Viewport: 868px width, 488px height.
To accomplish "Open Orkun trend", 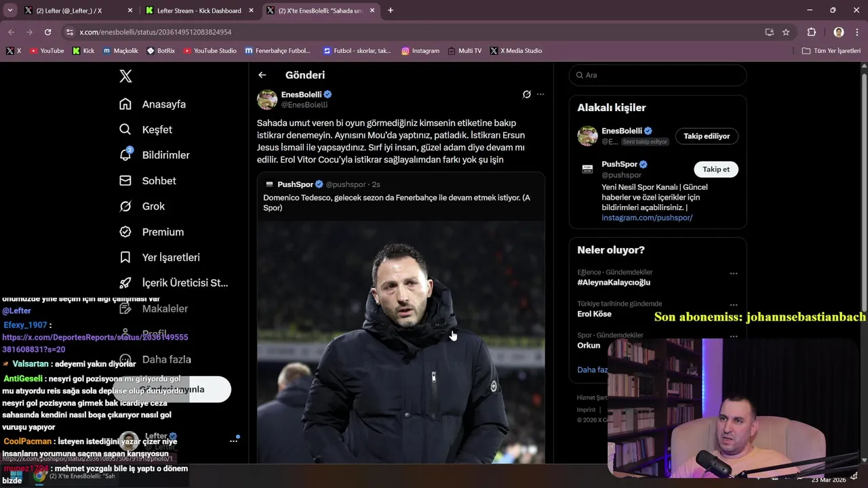I will [x=589, y=346].
